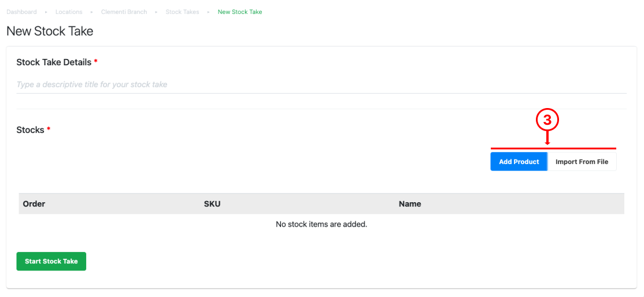The width and height of the screenshot is (644, 297).
Task: Click the circled number 3 annotation
Action: pos(547,120)
